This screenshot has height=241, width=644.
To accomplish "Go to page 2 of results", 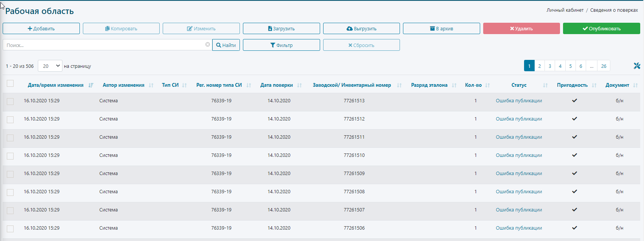I will (539, 66).
